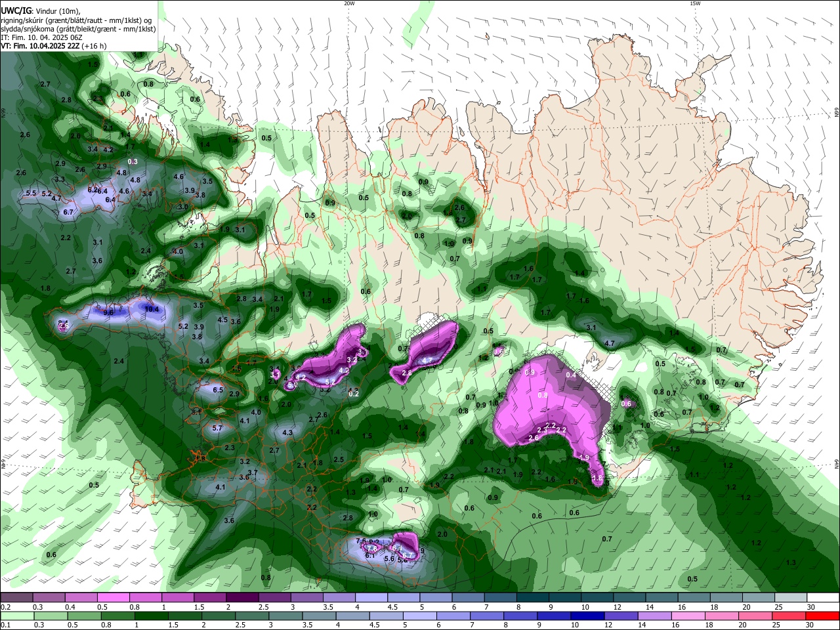Screen dimensions: 840x630
Task: Select the 10.4 precipitation value on the map
Action: pos(152,309)
